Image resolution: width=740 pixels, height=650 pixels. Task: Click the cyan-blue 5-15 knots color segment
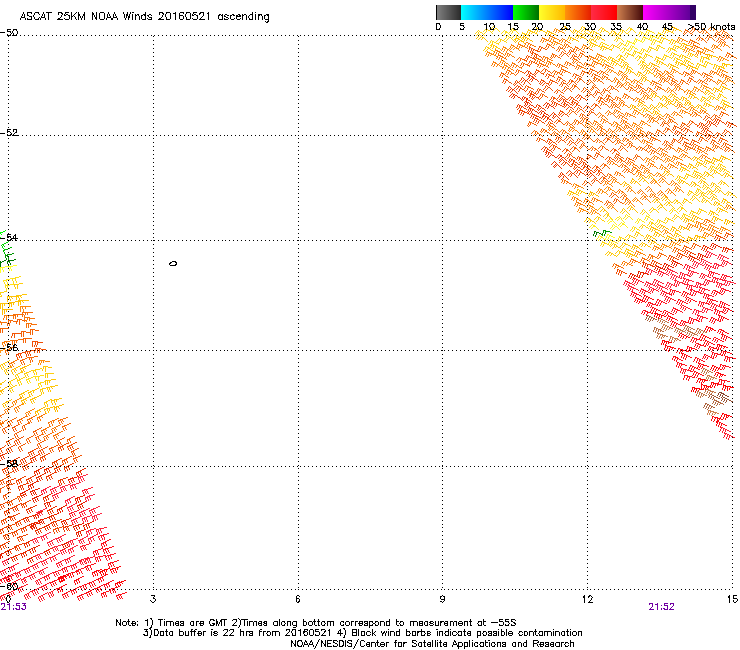[487, 12]
